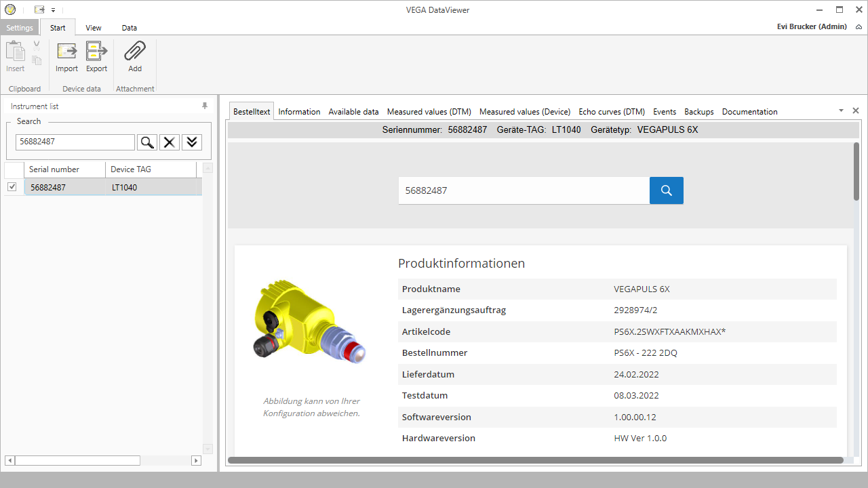Click the Import device data icon
This screenshot has width=868, height=488.
tap(66, 52)
